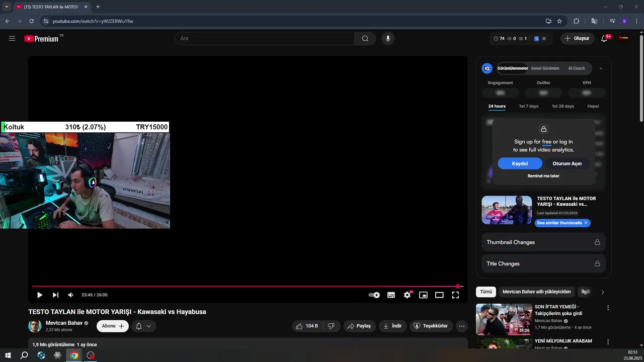Play the video
Image resolution: width=644 pixels, height=362 pixels.
click(40, 295)
